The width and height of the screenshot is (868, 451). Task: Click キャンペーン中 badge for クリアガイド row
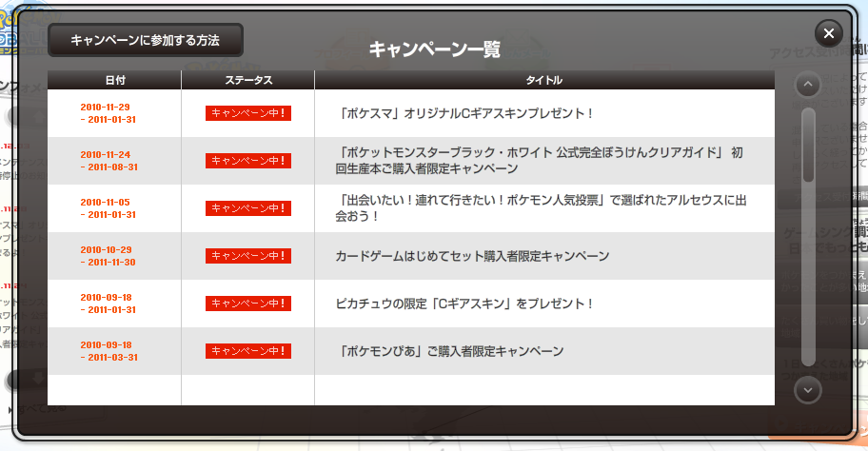click(247, 161)
